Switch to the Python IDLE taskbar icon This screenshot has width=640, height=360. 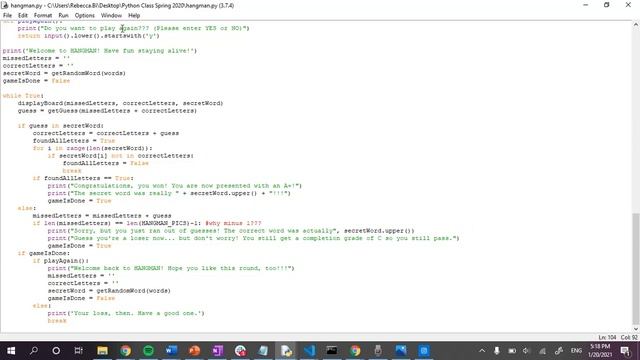[x=286, y=351]
